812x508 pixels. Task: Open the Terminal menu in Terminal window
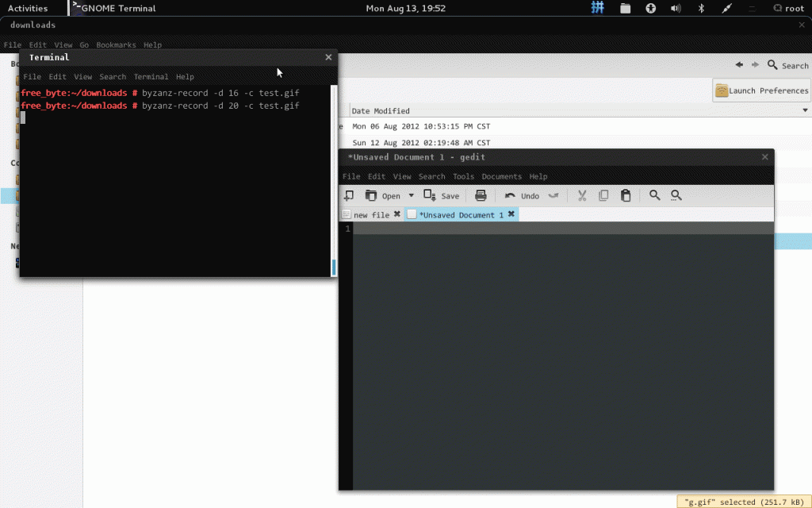(151, 77)
